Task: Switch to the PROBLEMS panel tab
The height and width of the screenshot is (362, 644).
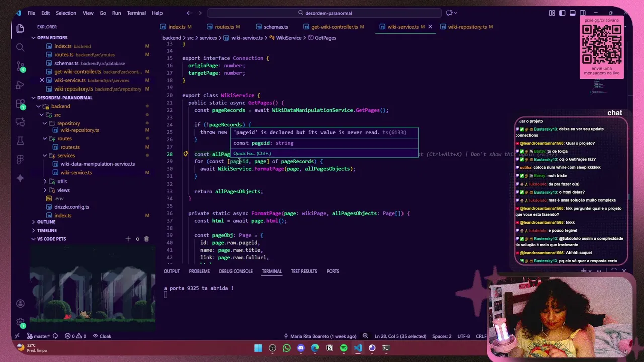Action: (199, 271)
